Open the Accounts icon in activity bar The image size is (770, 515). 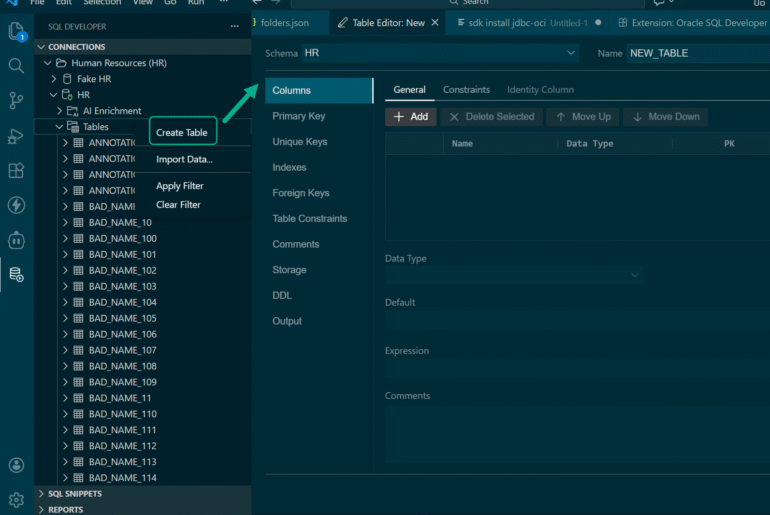point(16,465)
